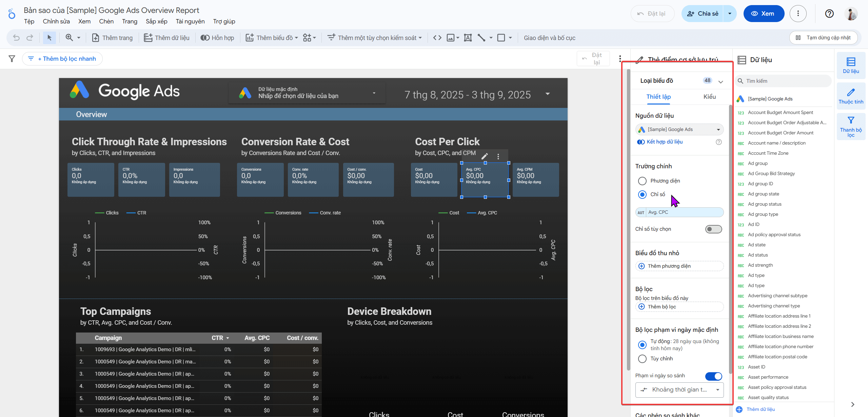The width and height of the screenshot is (868, 417).
Task: Switch to the Kiểu tab
Action: 709,97
